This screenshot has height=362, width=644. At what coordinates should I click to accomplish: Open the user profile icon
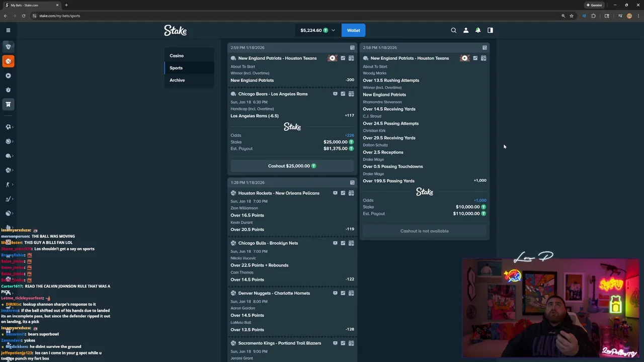pyautogui.click(x=466, y=30)
